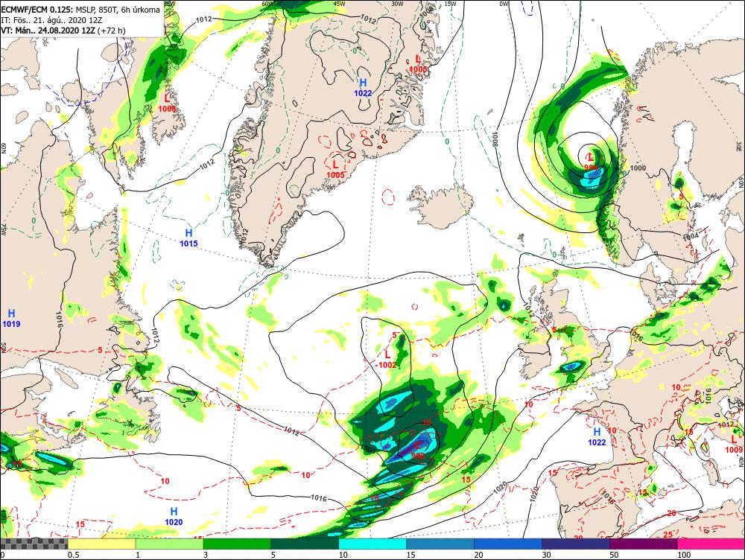Click the dark green 5–10 mm legend swatch

coord(305,544)
